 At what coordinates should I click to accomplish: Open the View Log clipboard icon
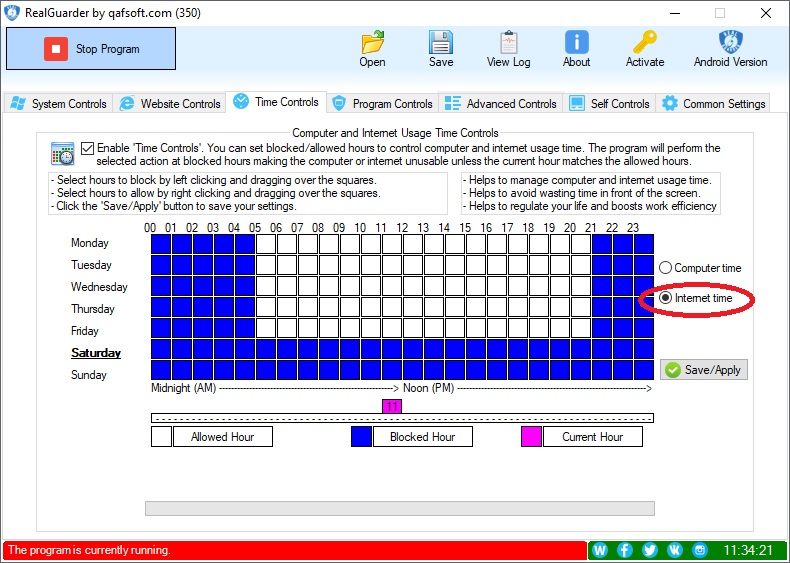click(x=508, y=42)
